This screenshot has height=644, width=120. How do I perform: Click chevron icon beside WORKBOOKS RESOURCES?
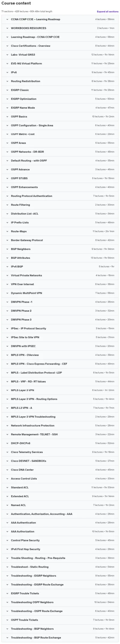click(7, 28)
